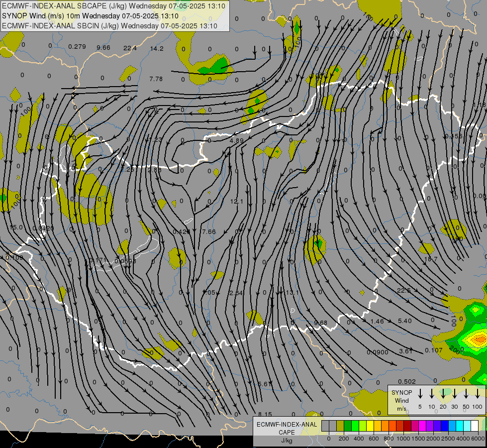Screen dimensions: 487x448
Task: Click the J/kg unit label in the legend
Action: (x=287, y=441)
